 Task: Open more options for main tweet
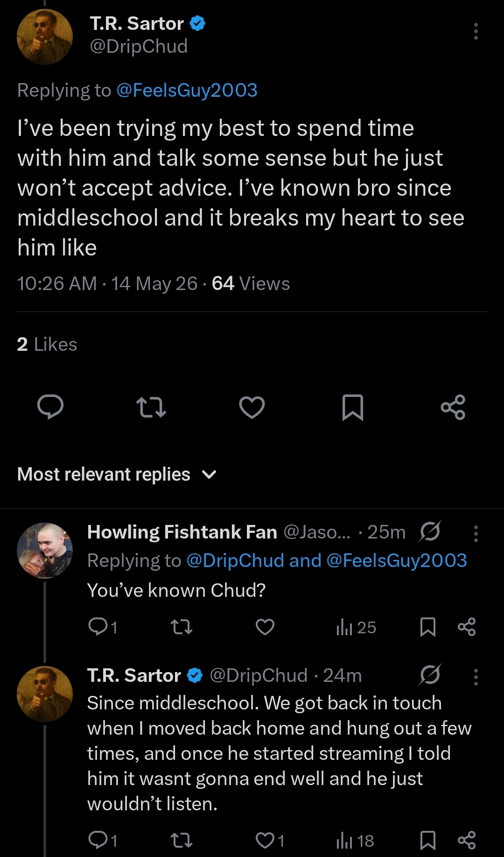[x=476, y=31]
